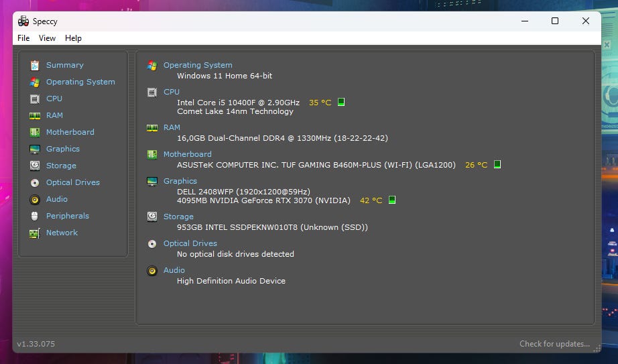Screen dimensions: 618x364
Task: Click Check for updates link
Action: point(554,344)
